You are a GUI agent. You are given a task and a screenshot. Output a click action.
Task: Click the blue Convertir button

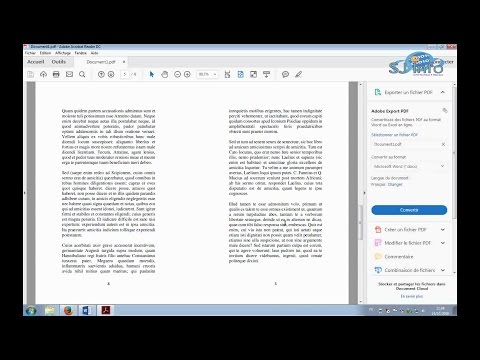point(409,210)
